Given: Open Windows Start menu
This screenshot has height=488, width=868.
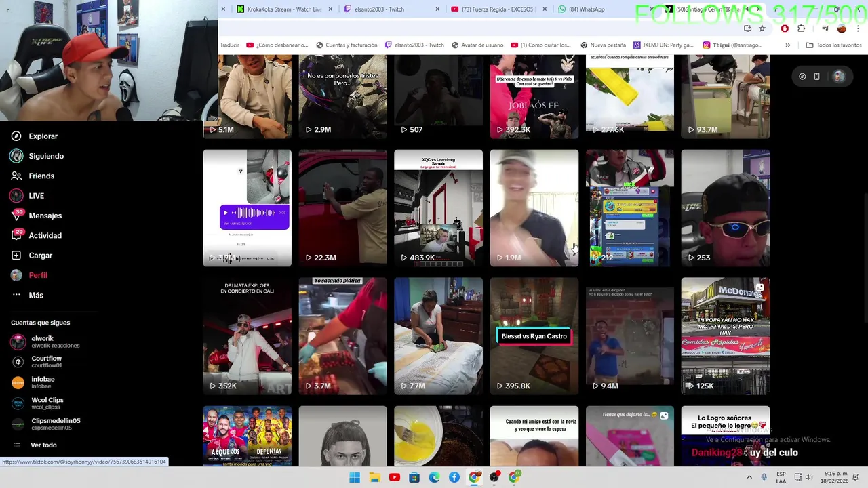Looking at the screenshot, I should pyautogui.click(x=354, y=478).
